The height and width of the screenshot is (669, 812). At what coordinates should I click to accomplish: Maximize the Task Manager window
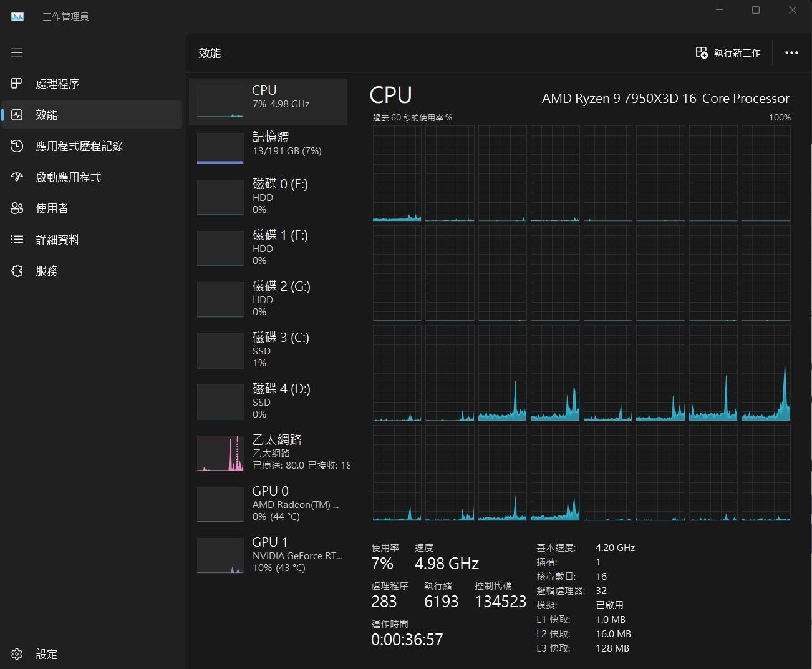(x=756, y=11)
